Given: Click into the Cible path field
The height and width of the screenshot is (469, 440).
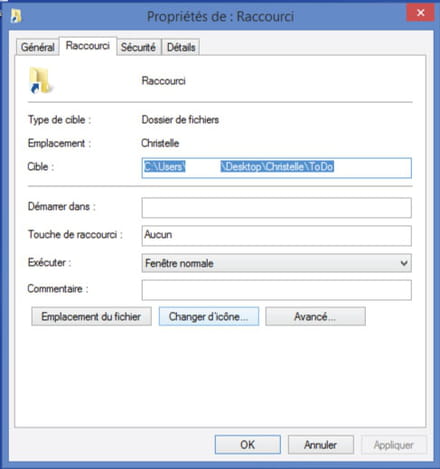Looking at the screenshot, I should click(x=276, y=168).
